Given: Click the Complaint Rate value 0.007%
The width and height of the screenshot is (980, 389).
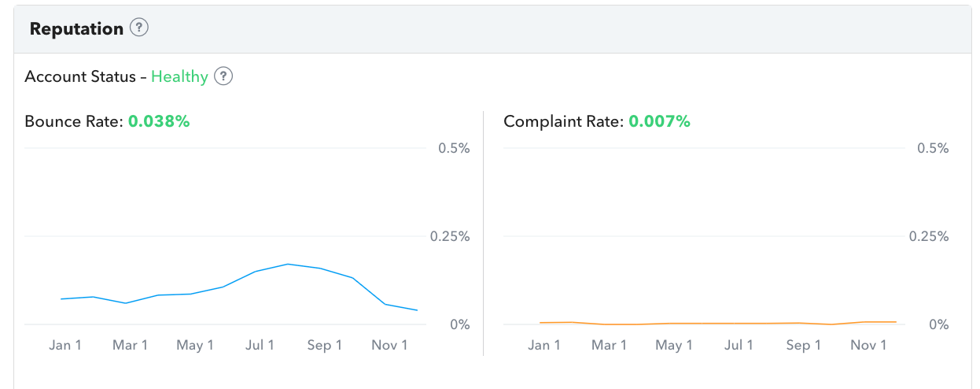Looking at the screenshot, I should click(659, 122).
